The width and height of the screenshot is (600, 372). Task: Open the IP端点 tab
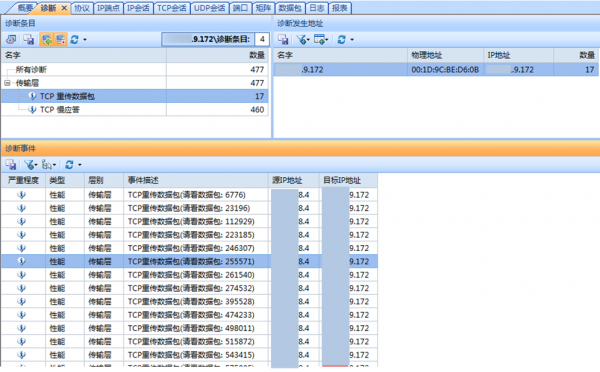pos(108,8)
